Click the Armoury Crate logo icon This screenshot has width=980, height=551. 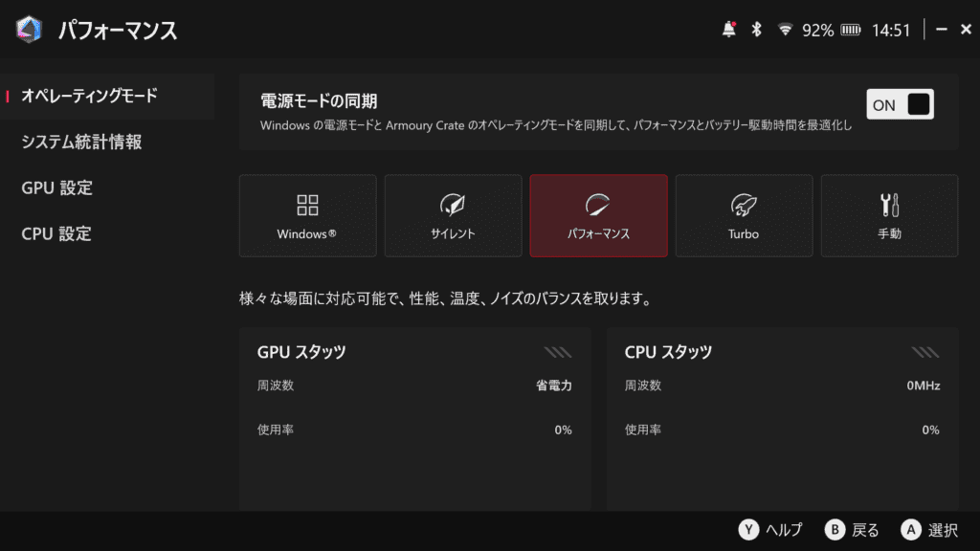(x=29, y=30)
